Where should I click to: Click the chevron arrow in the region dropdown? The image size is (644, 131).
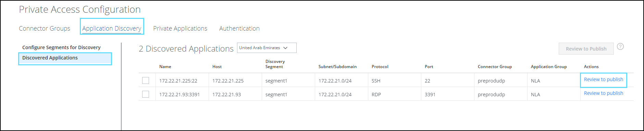coord(285,48)
